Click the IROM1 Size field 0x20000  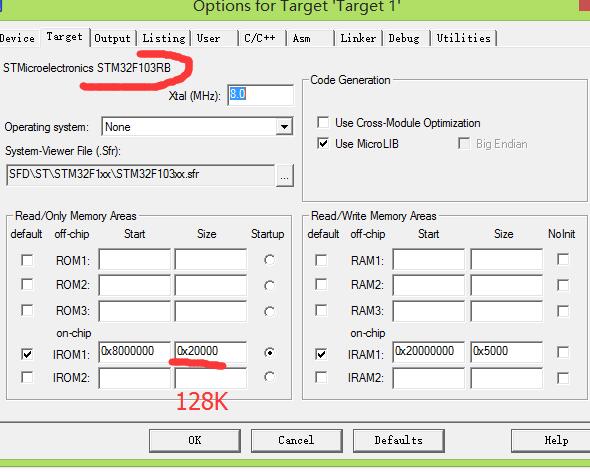[211, 352]
